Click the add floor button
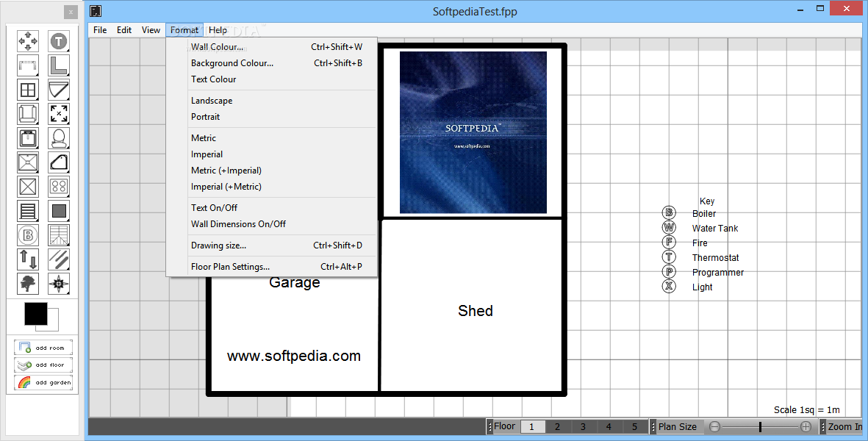This screenshot has height=441, width=868. coord(43,365)
